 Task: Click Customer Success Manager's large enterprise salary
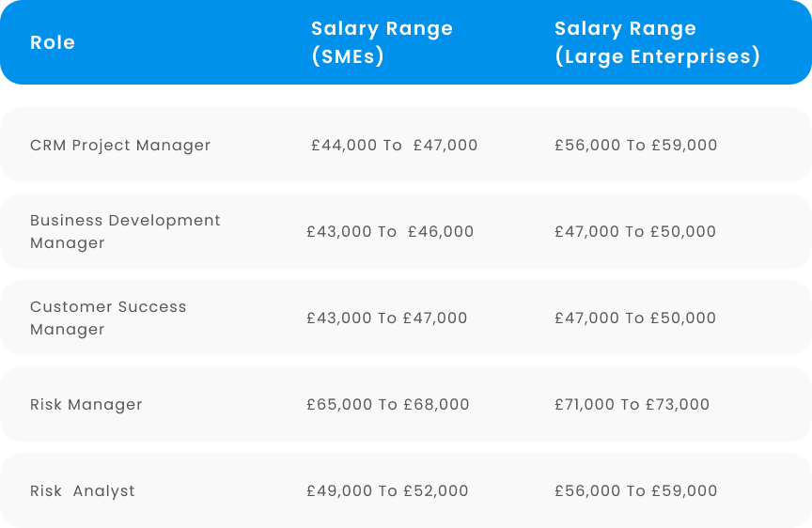(635, 318)
